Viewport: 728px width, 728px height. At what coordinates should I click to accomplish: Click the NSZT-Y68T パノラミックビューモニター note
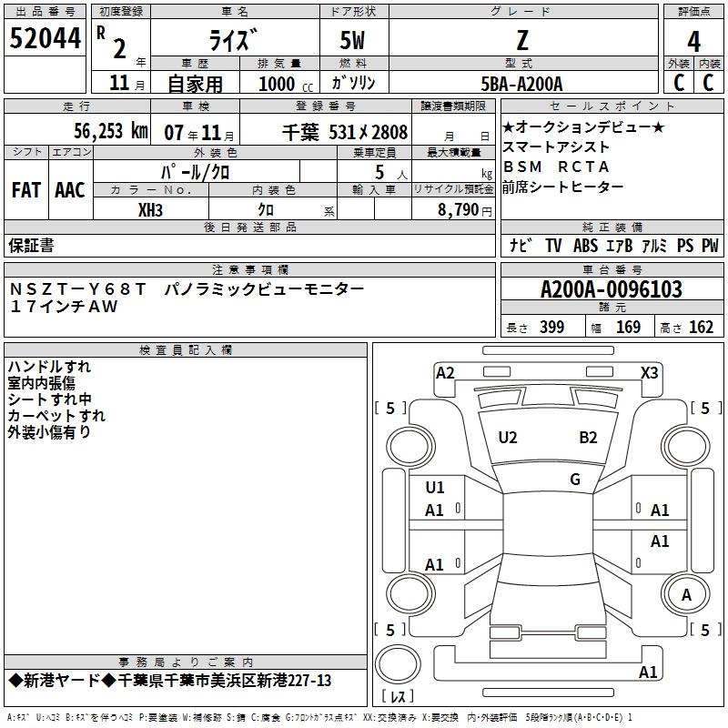coord(187,289)
